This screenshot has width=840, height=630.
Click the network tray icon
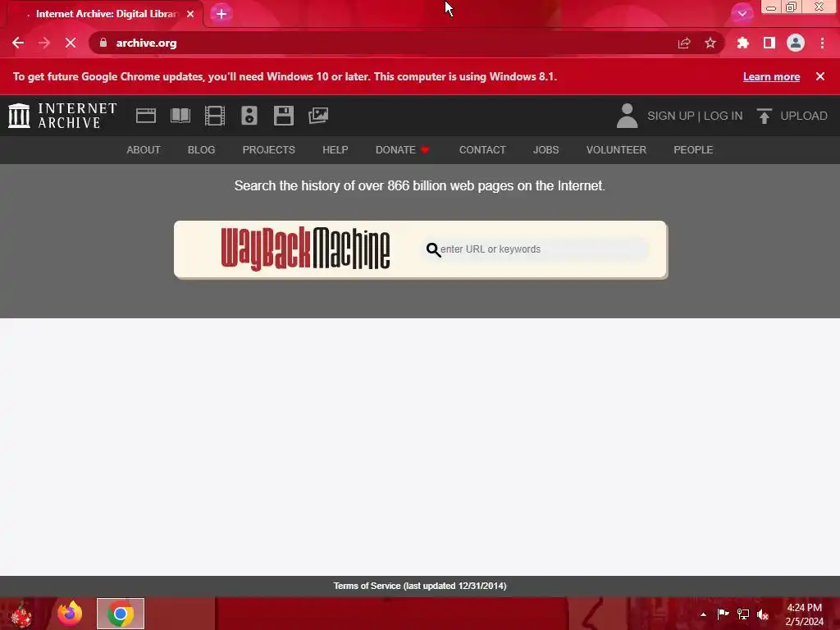[x=743, y=614]
